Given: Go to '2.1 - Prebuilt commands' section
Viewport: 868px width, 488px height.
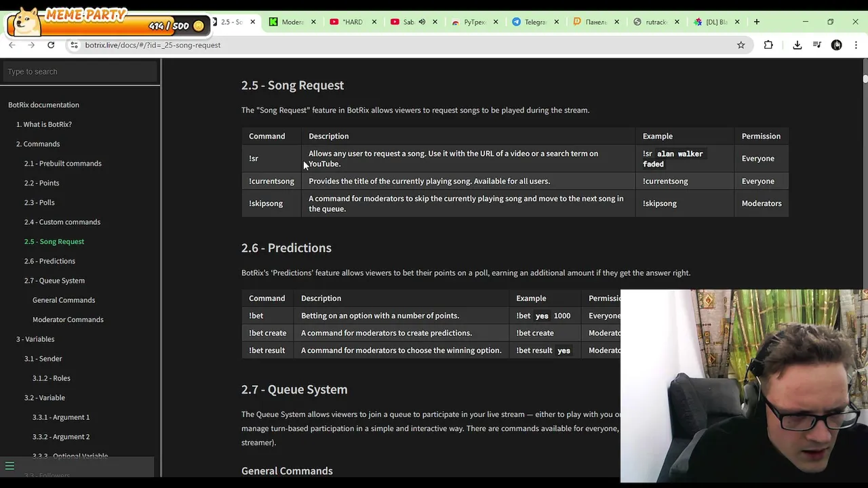Looking at the screenshot, I should coord(63,163).
